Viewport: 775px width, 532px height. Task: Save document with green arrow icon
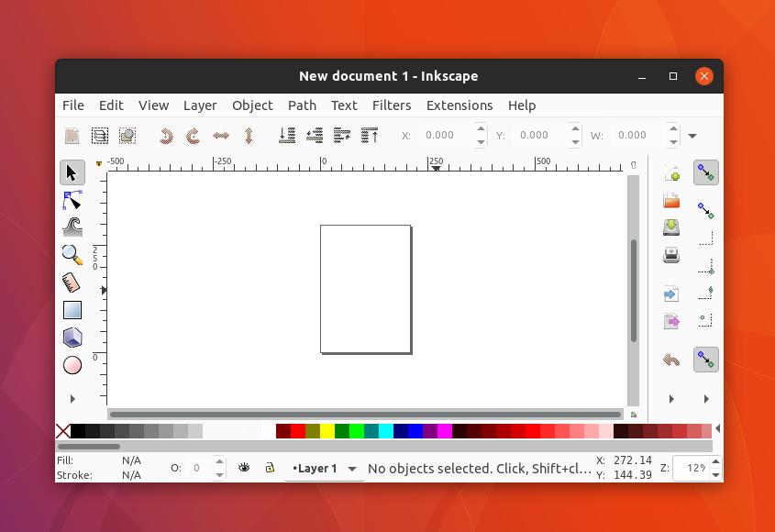point(671,227)
